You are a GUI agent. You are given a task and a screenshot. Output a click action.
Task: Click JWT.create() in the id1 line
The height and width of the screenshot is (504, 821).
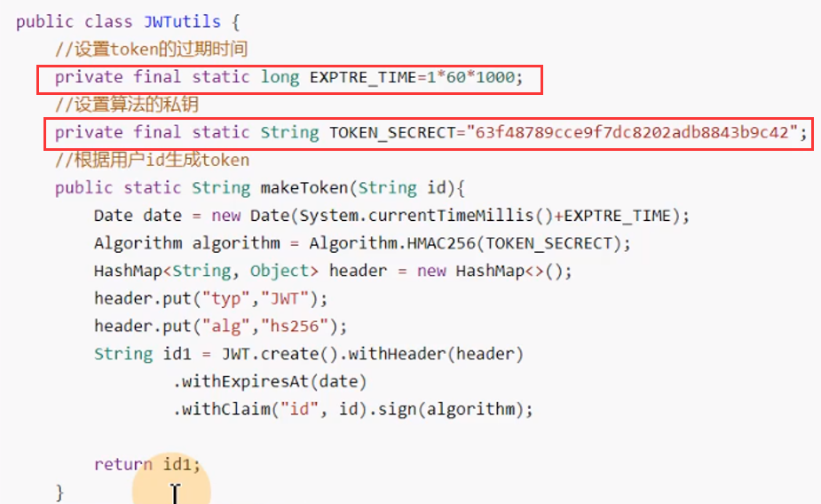pos(280,354)
